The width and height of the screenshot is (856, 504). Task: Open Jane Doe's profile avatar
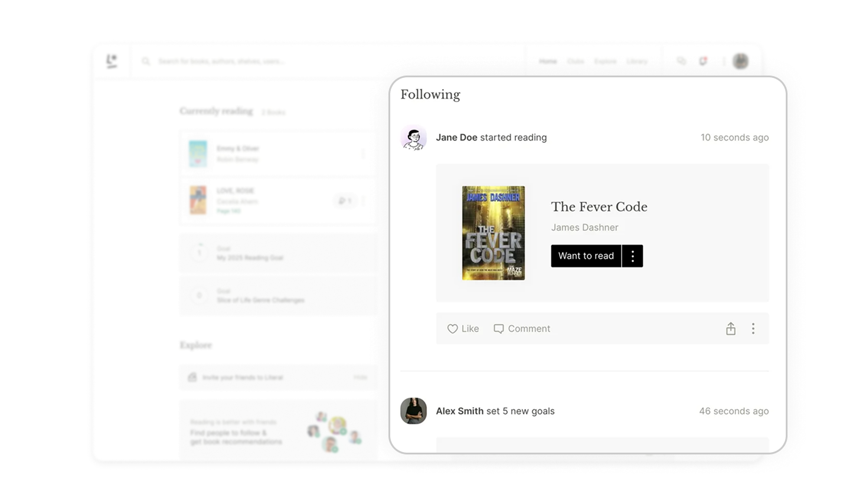pyautogui.click(x=413, y=138)
